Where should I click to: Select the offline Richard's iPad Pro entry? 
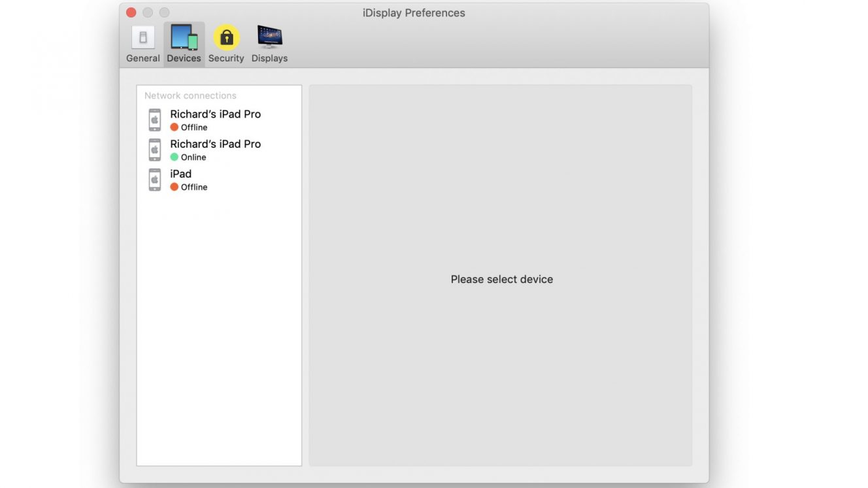coord(219,120)
